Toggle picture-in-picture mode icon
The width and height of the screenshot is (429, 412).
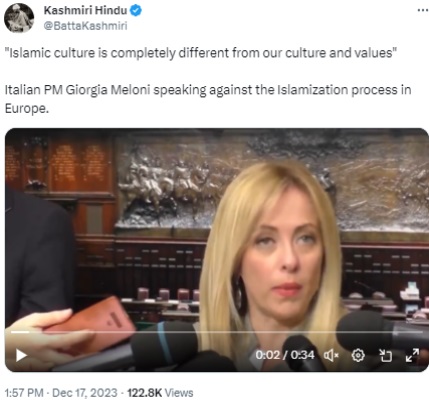click(x=386, y=355)
